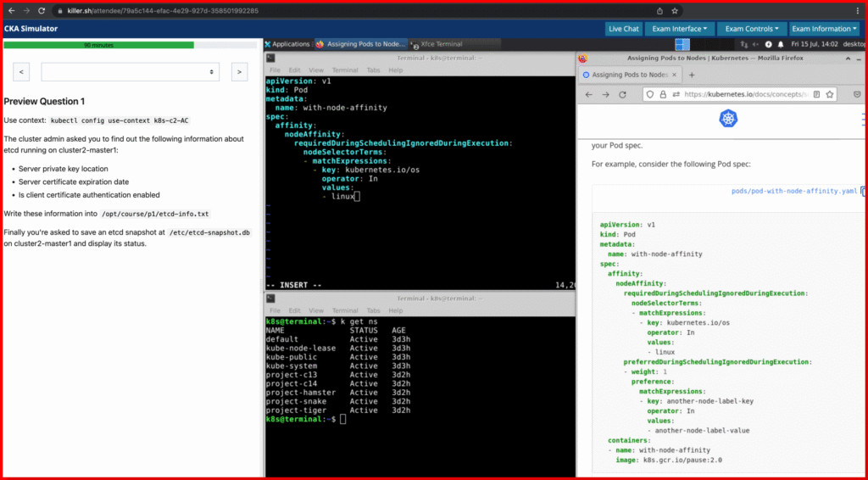Click the top terminal window icon
The width and height of the screenshot is (868, 480).
(270, 58)
